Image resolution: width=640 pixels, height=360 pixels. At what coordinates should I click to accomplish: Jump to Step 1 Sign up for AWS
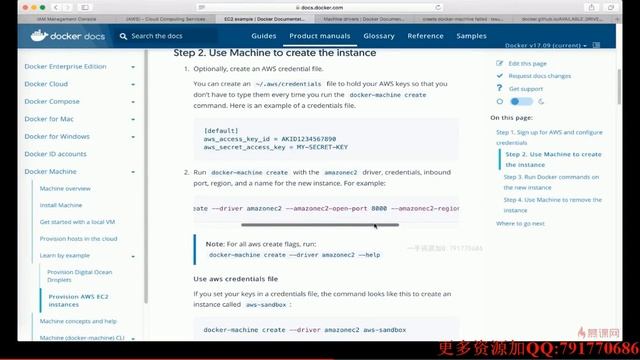[549, 138]
